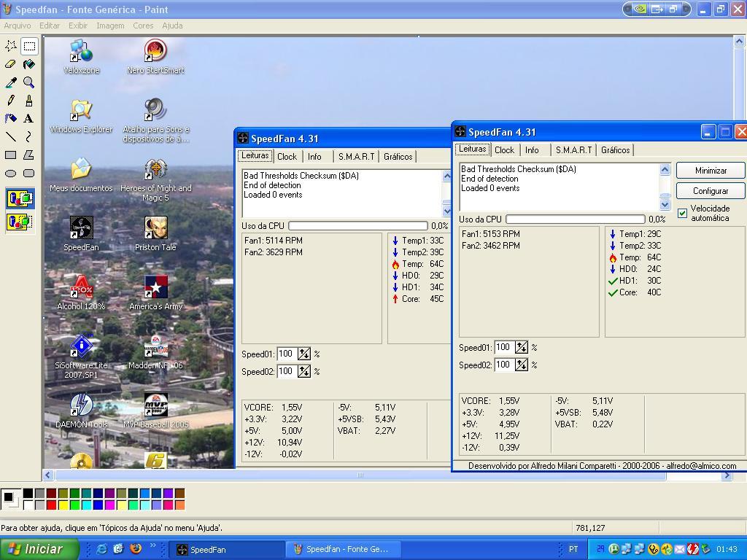Select the Rounded Rectangle tool
Viewport: 747px width, 560px height.
click(x=29, y=174)
